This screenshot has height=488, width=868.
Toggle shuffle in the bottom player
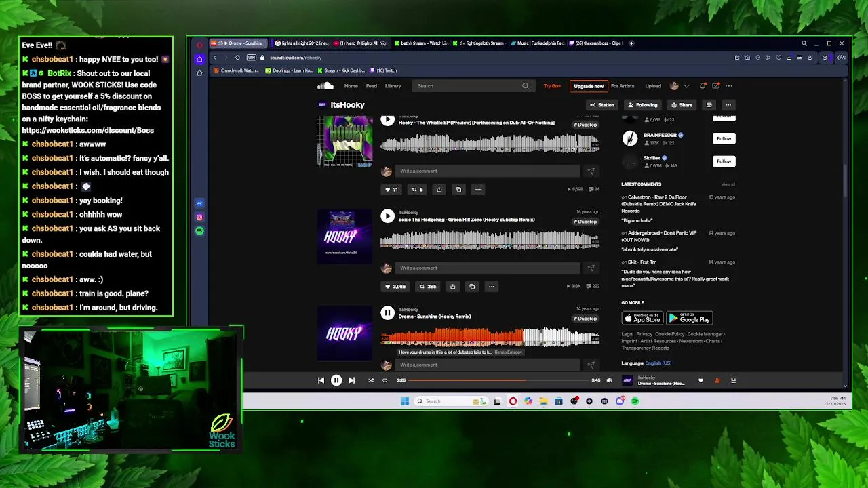coord(371,381)
